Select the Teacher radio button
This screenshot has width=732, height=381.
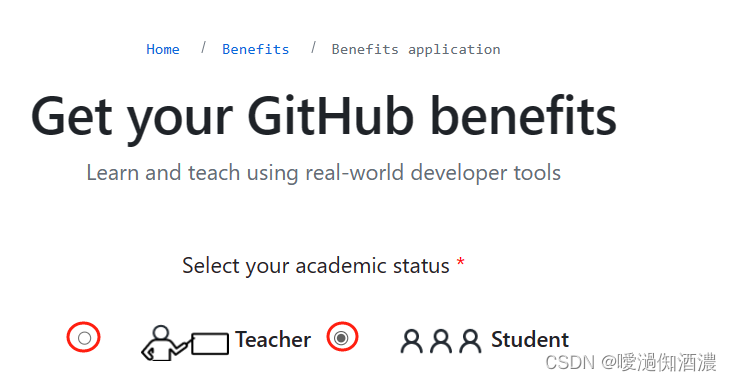(84, 338)
